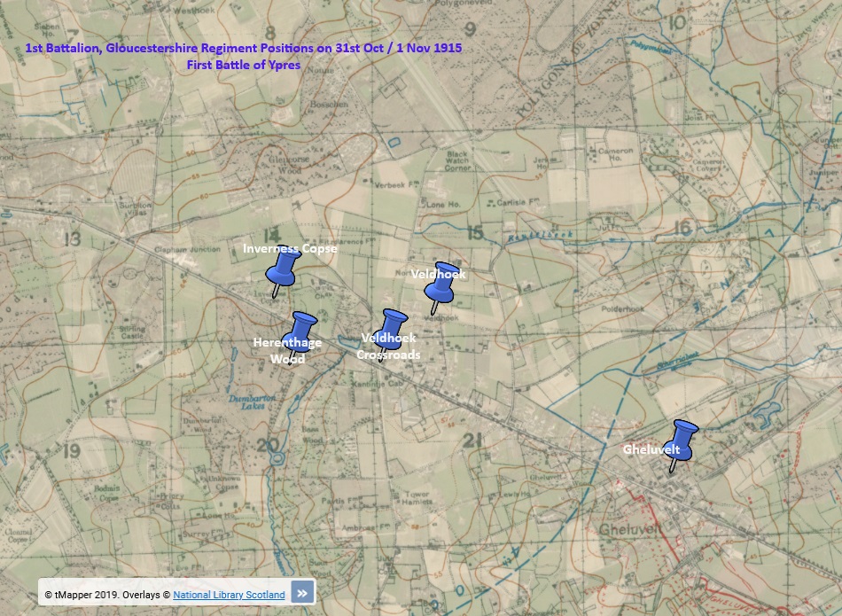
Task: Click the 'Veldhoek Crossroads' white label
Action: pyautogui.click(x=388, y=347)
